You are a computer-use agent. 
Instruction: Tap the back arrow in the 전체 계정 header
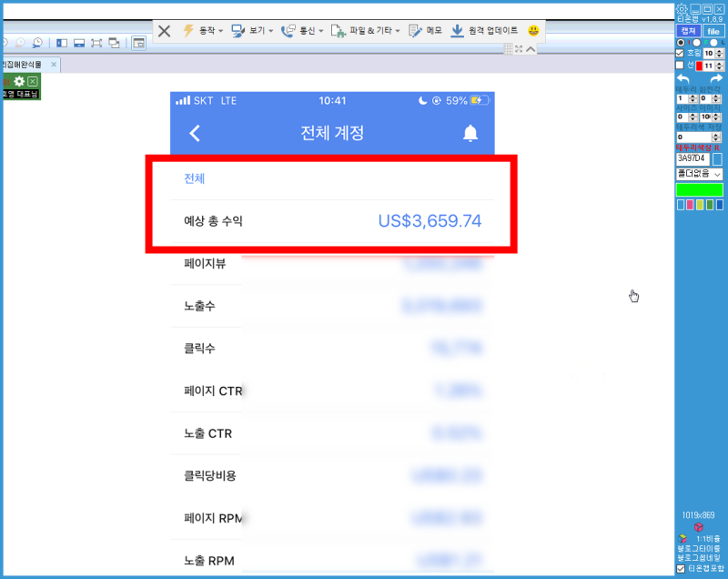(x=195, y=133)
